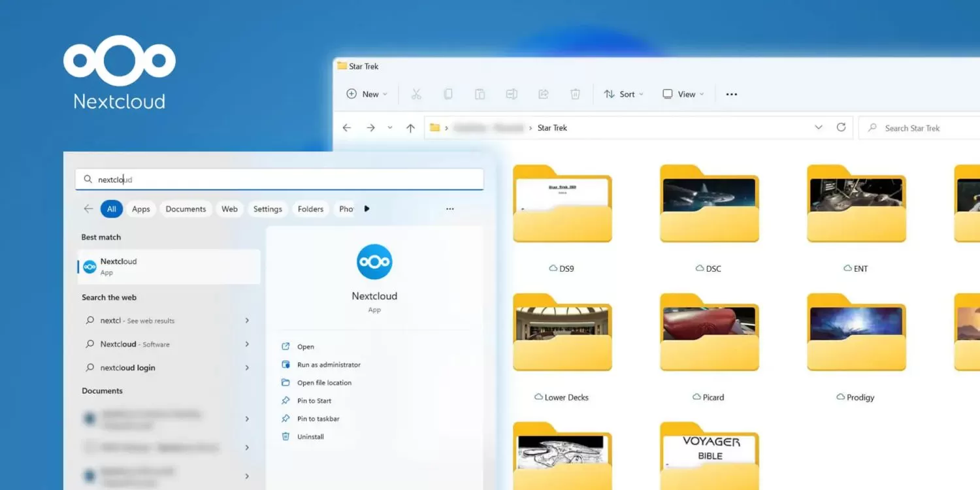Expand the first blurred document result arrow
The height and width of the screenshot is (490, 980).
(x=247, y=419)
